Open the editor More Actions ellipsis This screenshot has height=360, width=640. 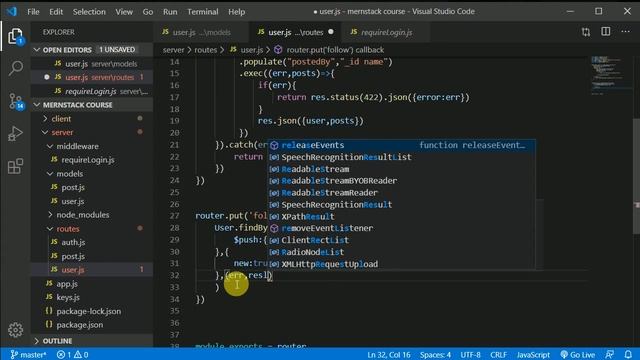point(625,32)
